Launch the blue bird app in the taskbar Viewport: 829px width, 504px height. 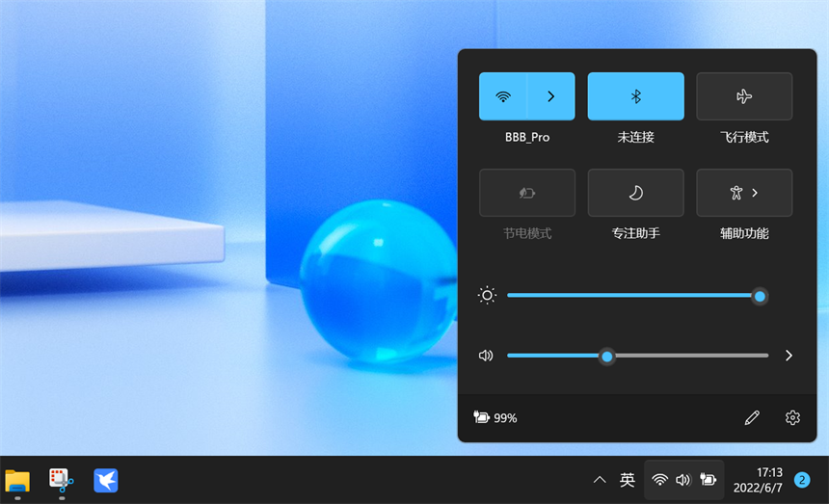[x=106, y=479]
